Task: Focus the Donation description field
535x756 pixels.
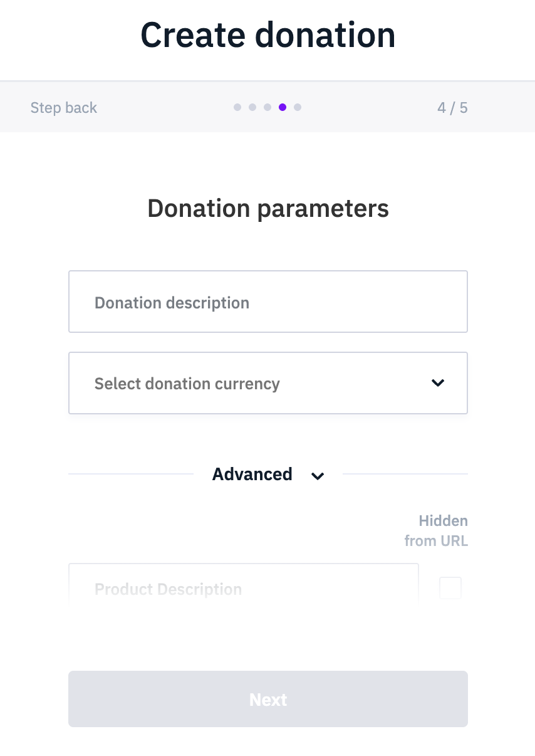Action: (267, 302)
